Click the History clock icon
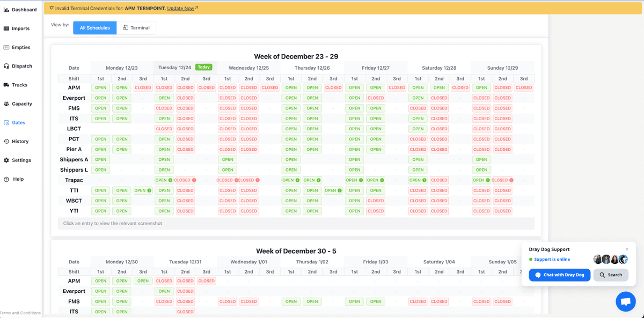Screen dimensions: 644x318 click(x=6, y=142)
